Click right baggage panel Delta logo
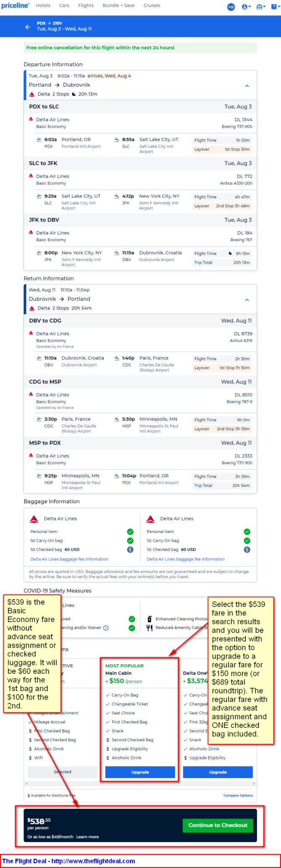The width and height of the screenshot is (281, 868). pyautogui.click(x=151, y=519)
